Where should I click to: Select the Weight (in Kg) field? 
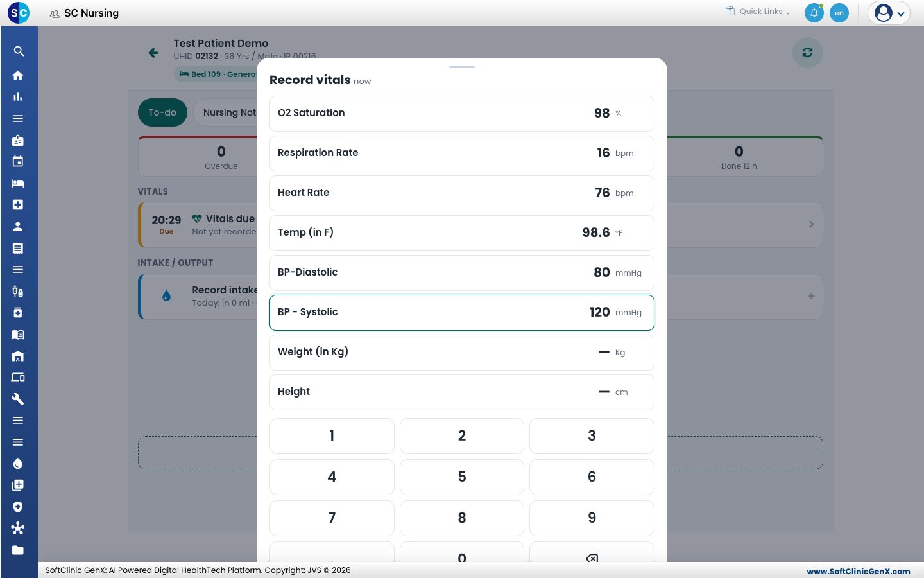(462, 353)
